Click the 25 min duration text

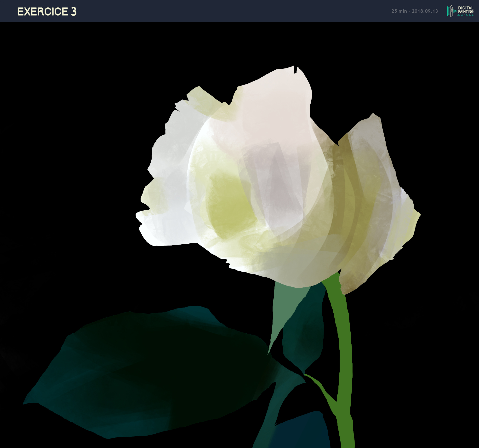click(399, 11)
